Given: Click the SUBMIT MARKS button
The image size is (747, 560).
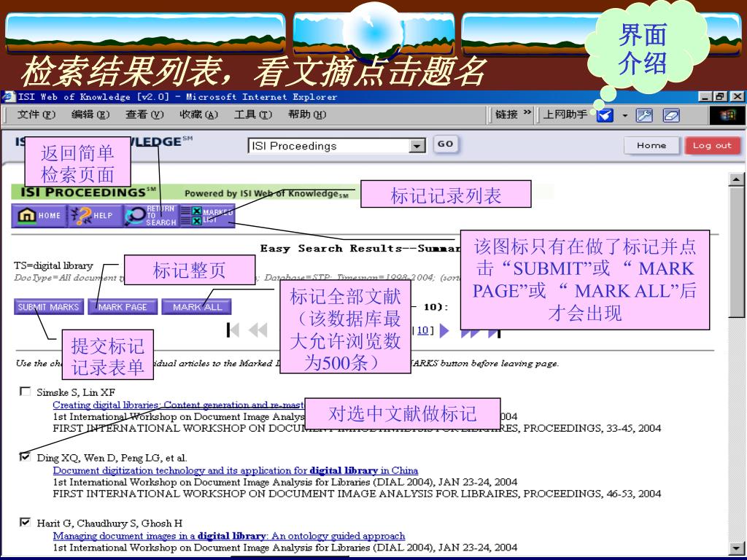Looking at the screenshot, I should pyautogui.click(x=49, y=307).
